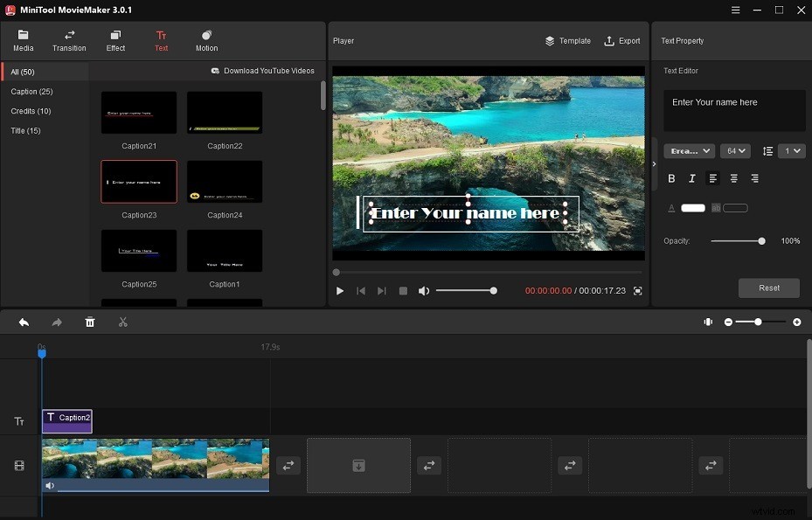812x520 pixels.
Task: Open the font size dropdown showing 64
Action: point(735,150)
